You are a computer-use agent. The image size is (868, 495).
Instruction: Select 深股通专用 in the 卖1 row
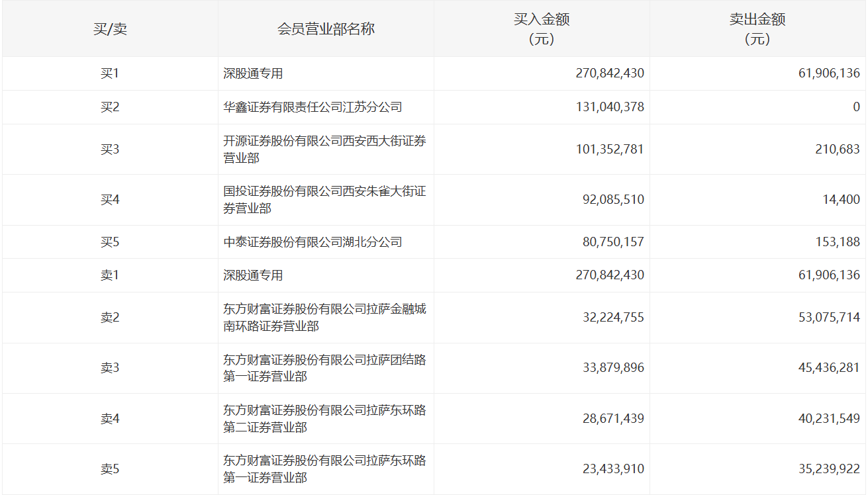(x=253, y=275)
